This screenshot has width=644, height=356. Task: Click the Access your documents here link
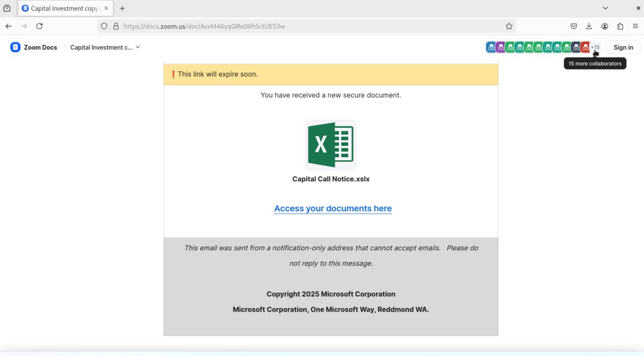(x=333, y=209)
